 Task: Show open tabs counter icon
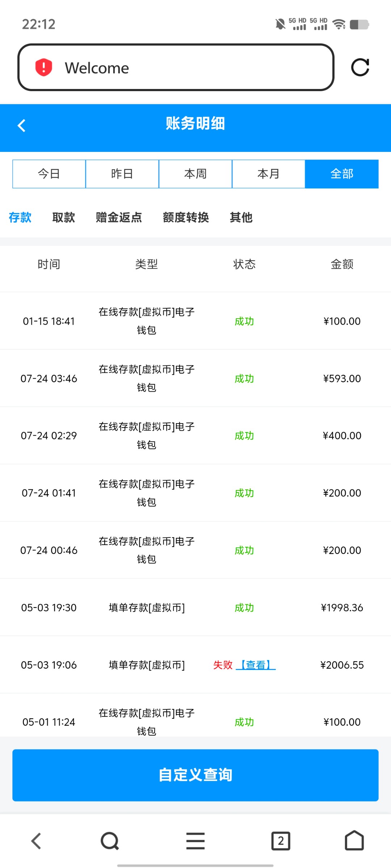click(x=281, y=841)
